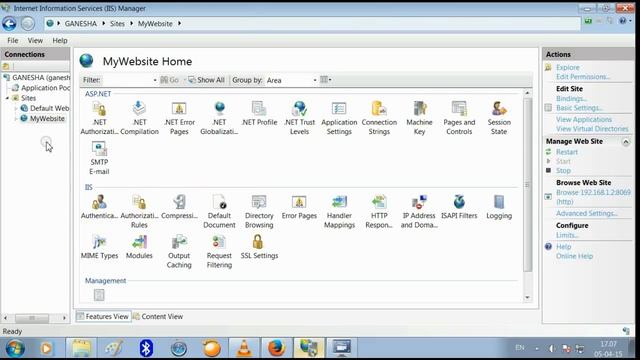Open .NET Globalization feature

pos(219,118)
